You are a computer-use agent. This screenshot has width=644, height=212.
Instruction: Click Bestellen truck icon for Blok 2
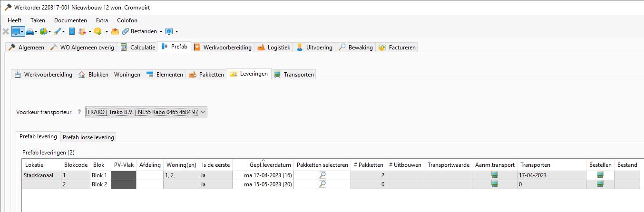[600, 184]
